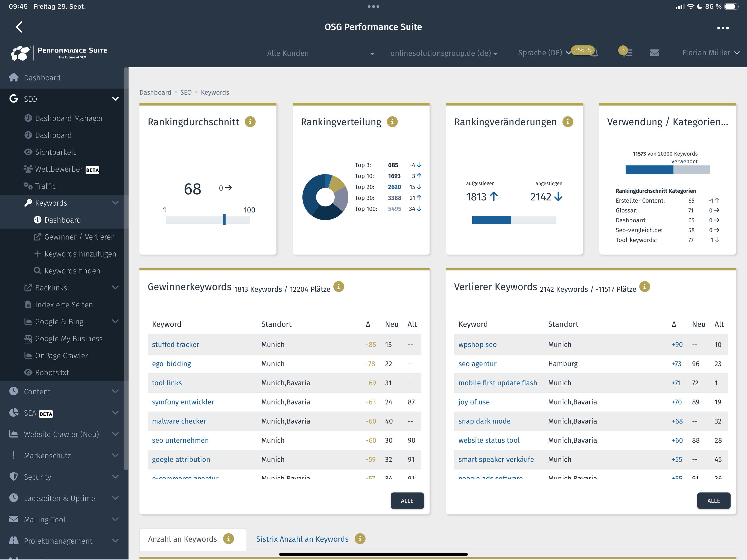Screen dimensions: 747x560
Task: Click the Sistrix Anzahl an Keywords info icon
Action: (360, 538)
